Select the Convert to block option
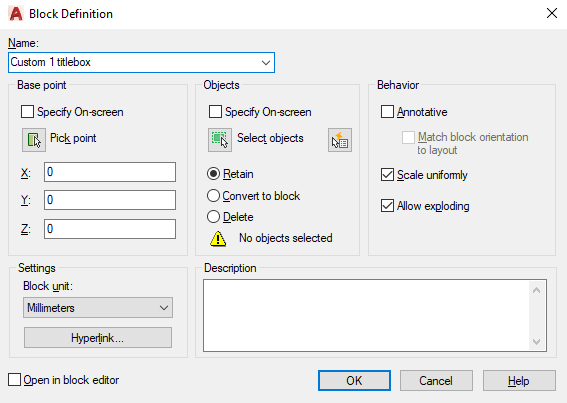 tap(213, 196)
